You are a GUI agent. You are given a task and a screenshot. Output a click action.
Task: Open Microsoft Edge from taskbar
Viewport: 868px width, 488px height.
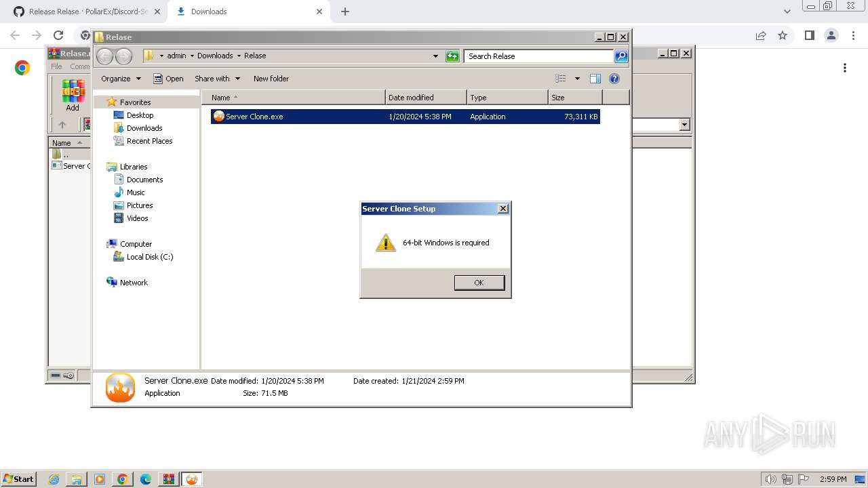coord(146,479)
